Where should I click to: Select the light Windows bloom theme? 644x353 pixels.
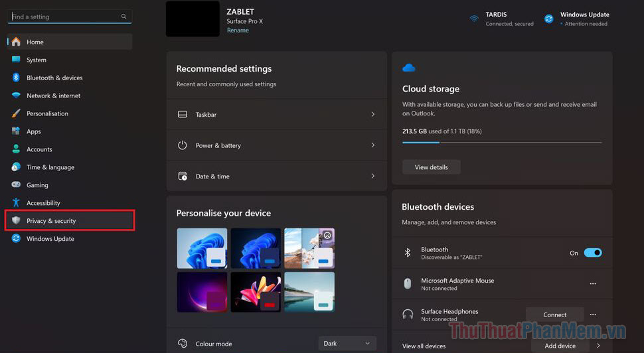[x=202, y=248]
